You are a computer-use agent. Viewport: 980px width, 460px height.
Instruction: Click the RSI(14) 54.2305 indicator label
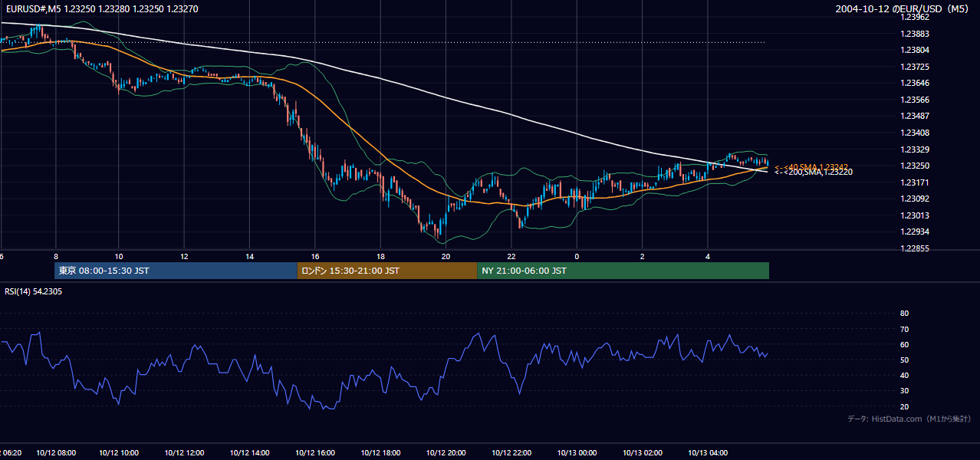33,291
